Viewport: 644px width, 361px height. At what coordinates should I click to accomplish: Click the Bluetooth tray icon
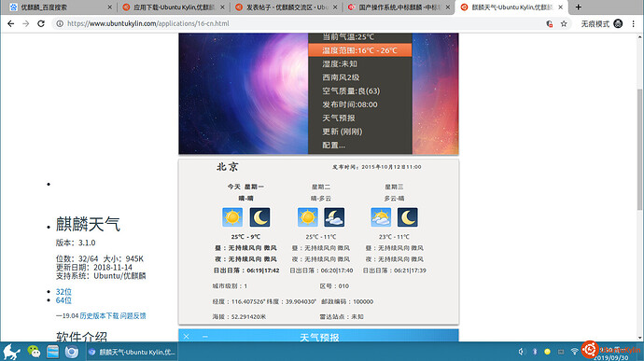click(x=535, y=352)
